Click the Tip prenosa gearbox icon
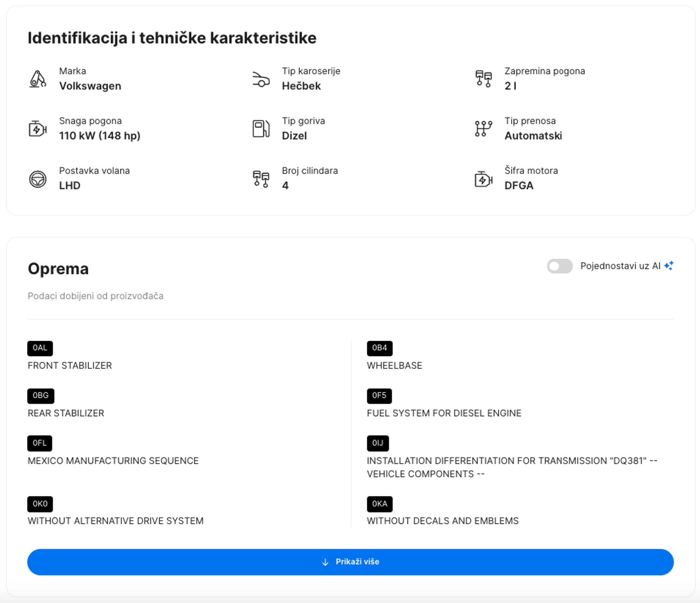 [x=484, y=129]
